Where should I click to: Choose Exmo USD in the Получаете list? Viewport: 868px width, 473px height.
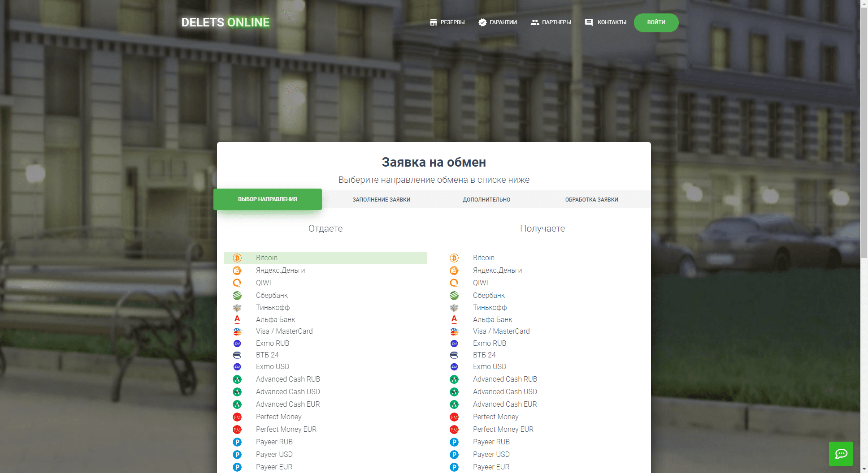point(490,366)
